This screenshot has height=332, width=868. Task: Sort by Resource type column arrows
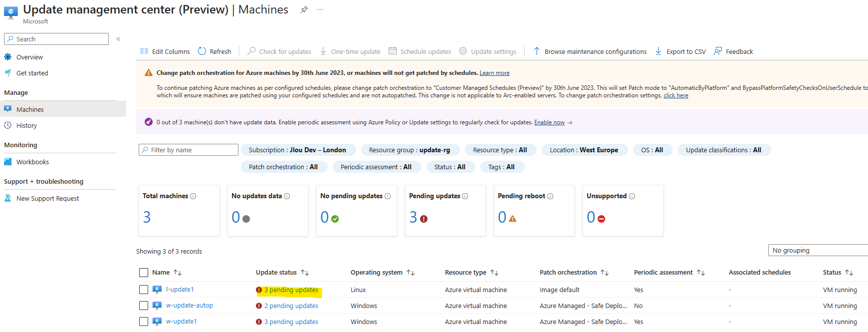pos(494,273)
